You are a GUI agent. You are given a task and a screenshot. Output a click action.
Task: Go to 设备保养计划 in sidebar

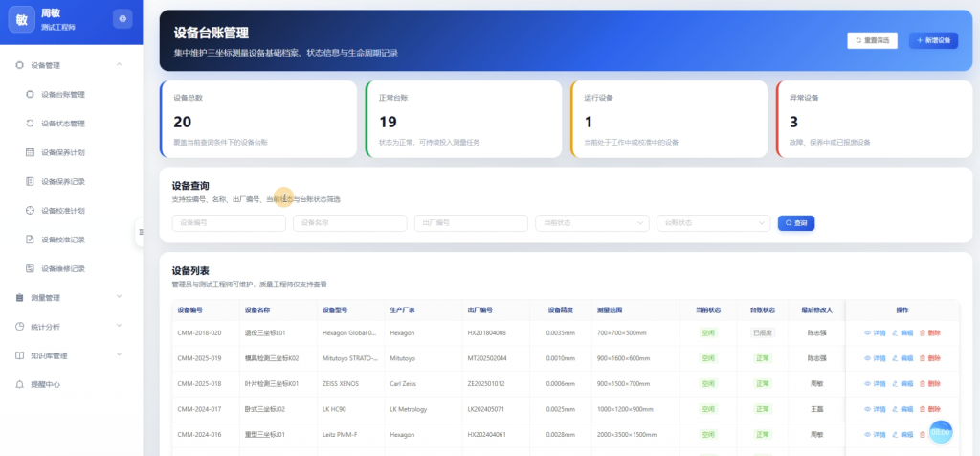click(x=62, y=152)
